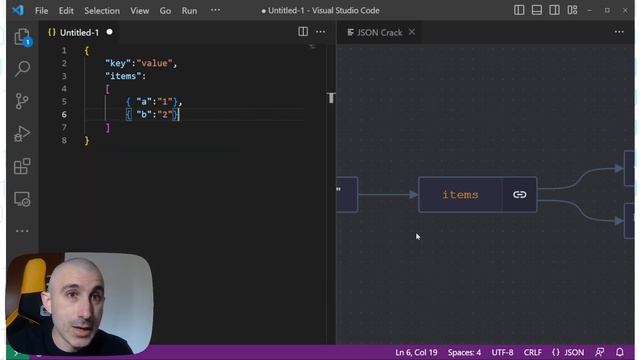Open the Explorer view in activity bar
The image size is (640, 360).
coord(22,37)
